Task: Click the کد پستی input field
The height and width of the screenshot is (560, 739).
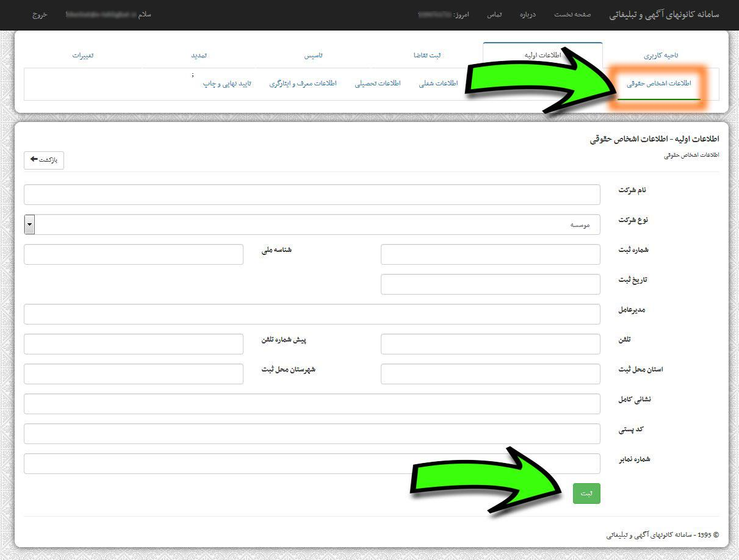Action: coord(312,434)
